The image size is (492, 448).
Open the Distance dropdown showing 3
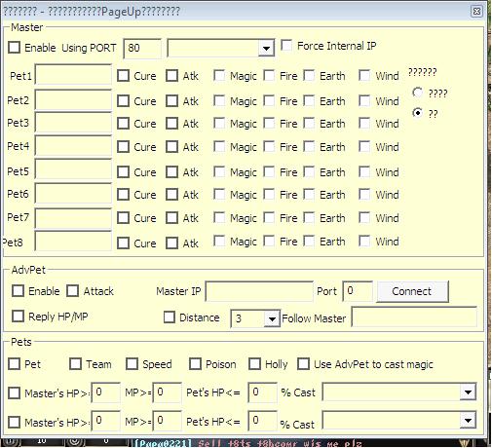pyautogui.click(x=272, y=318)
